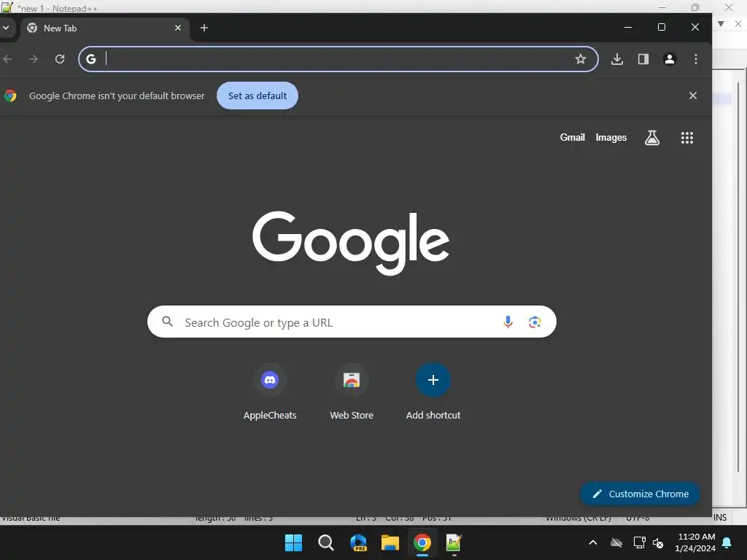Dismiss the default browser notification bar

pos(693,96)
